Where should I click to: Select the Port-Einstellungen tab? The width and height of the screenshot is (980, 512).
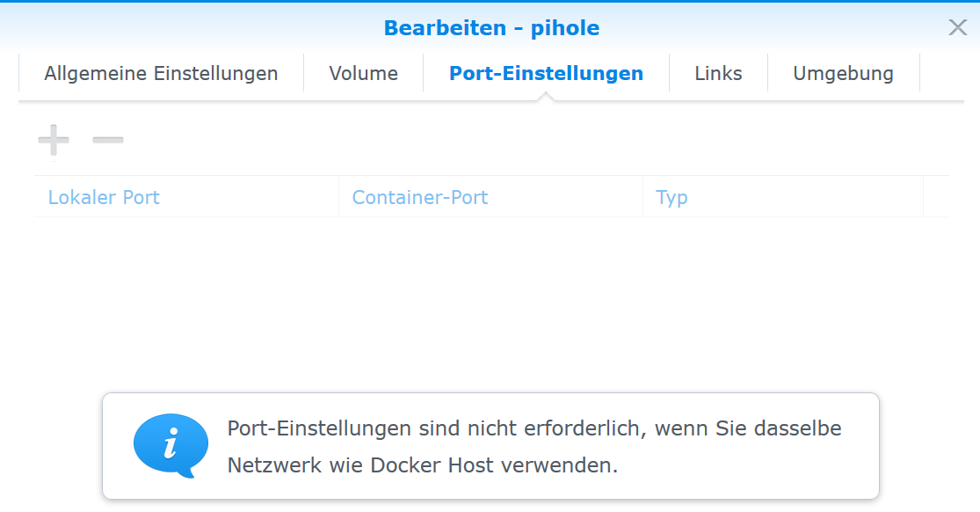pyautogui.click(x=546, y=74)
